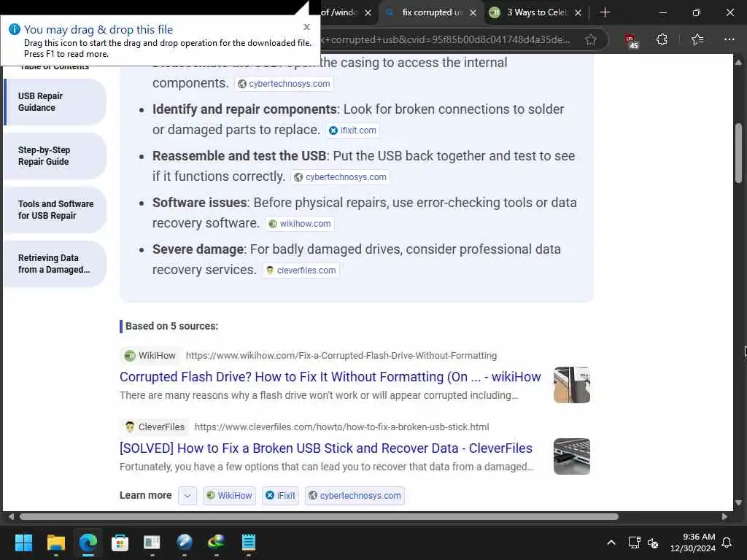Open the muted volume tray icon

(653, 542)
